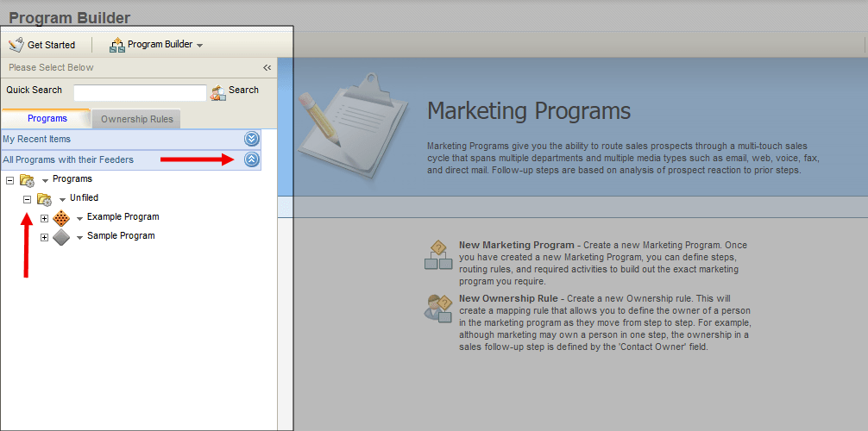Expand the Sample Program node
868x431 pixels.
(45, 237)
